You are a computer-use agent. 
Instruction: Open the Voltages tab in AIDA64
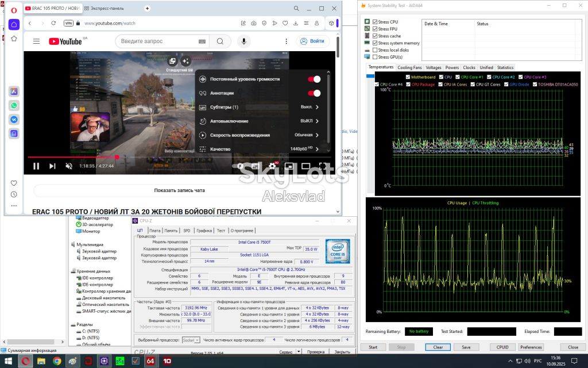coord(434,68)
